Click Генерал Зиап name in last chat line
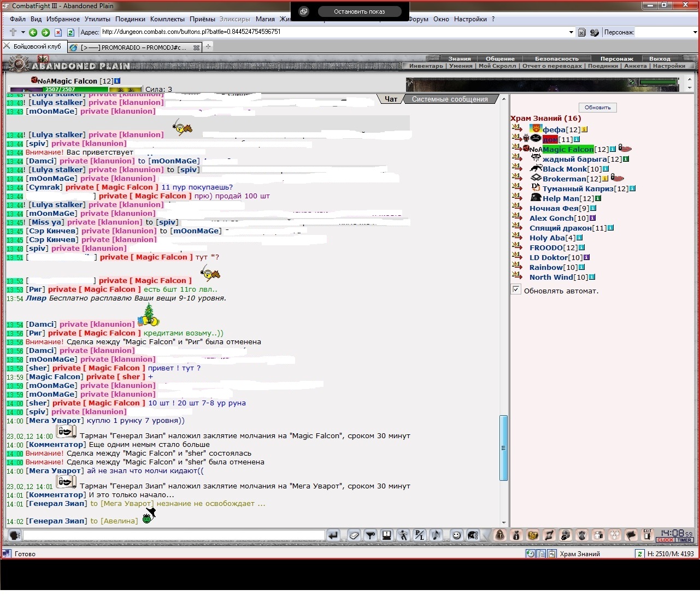The width and height of the screenshot is (700, 601). coord(57,521)
